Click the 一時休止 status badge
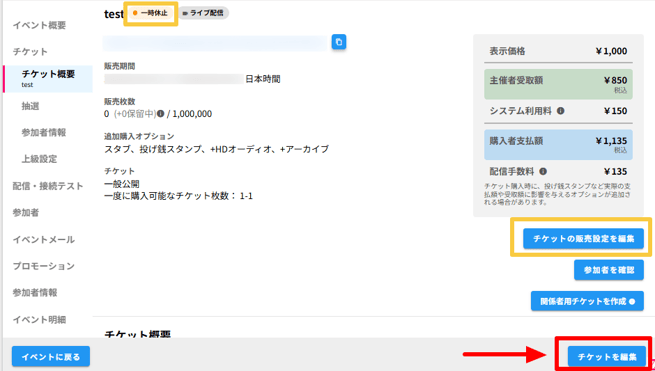The width and height of the screenshot is (655, 371). [150, 13]
